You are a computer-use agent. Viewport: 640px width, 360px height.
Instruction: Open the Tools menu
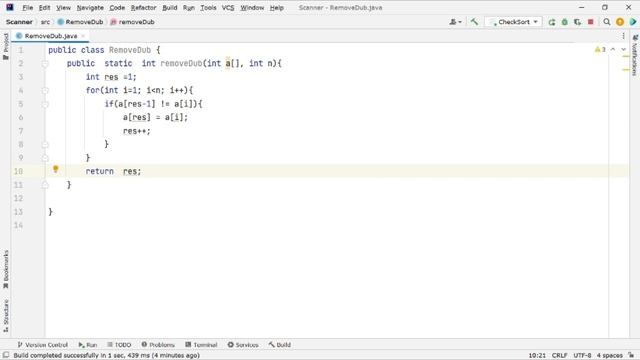coord(208,8)
